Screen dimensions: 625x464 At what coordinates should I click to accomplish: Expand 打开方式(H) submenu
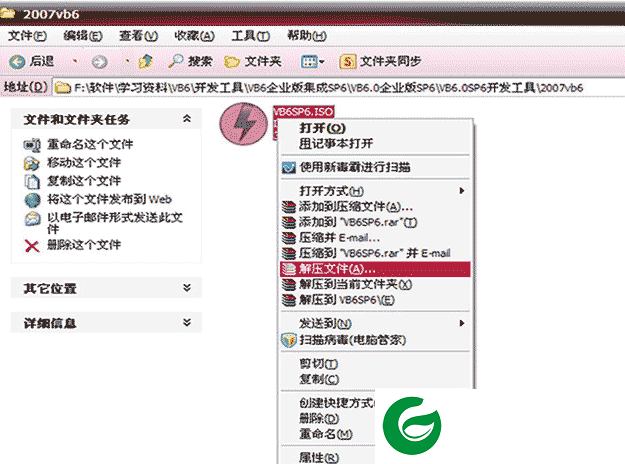pos(375,191)
